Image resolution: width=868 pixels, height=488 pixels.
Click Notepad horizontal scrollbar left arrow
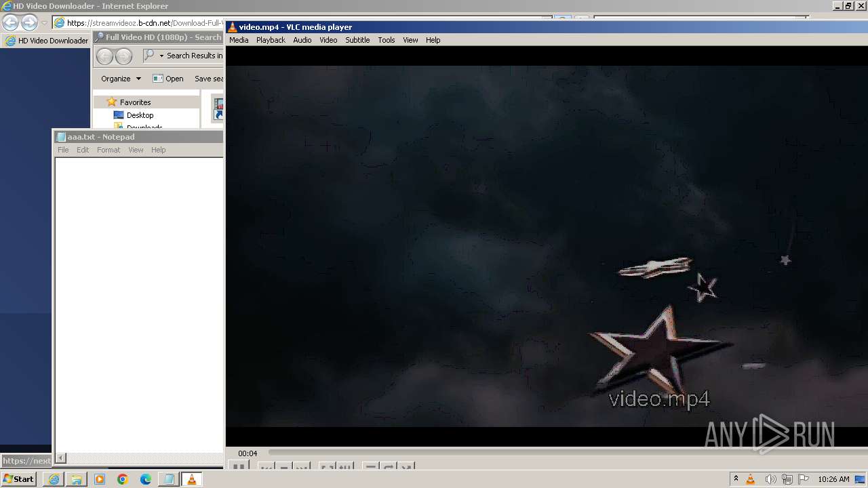click(61, 458)
